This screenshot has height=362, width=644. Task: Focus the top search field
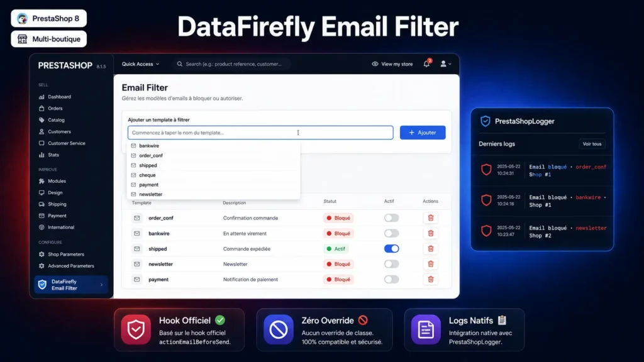[x=231, y=64]
